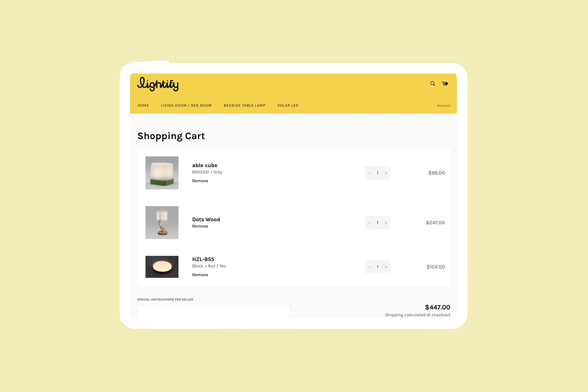Open the Home navigation menu item
The width and height of the screenshot is (588, 392).
pyautogui.click(x=142, y=105)
